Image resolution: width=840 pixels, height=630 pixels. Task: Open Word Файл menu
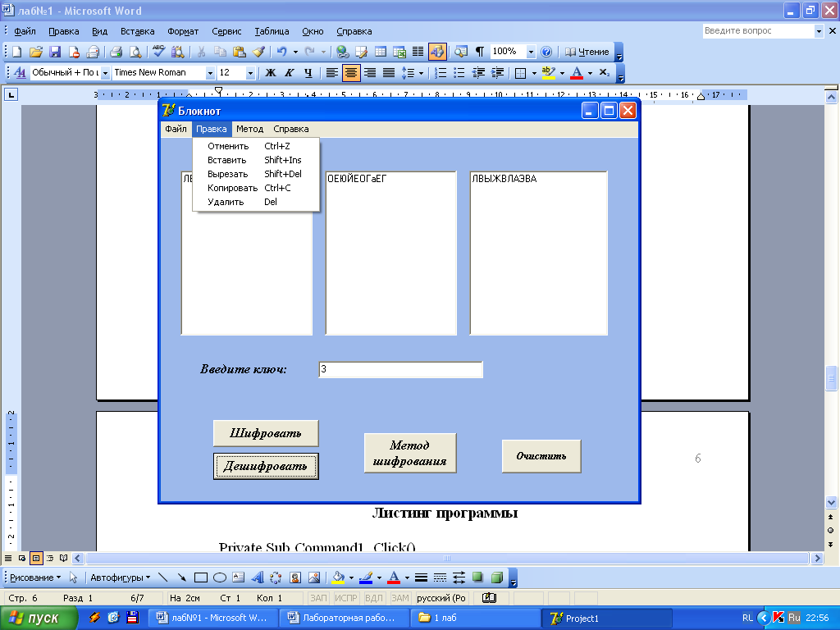25,31
